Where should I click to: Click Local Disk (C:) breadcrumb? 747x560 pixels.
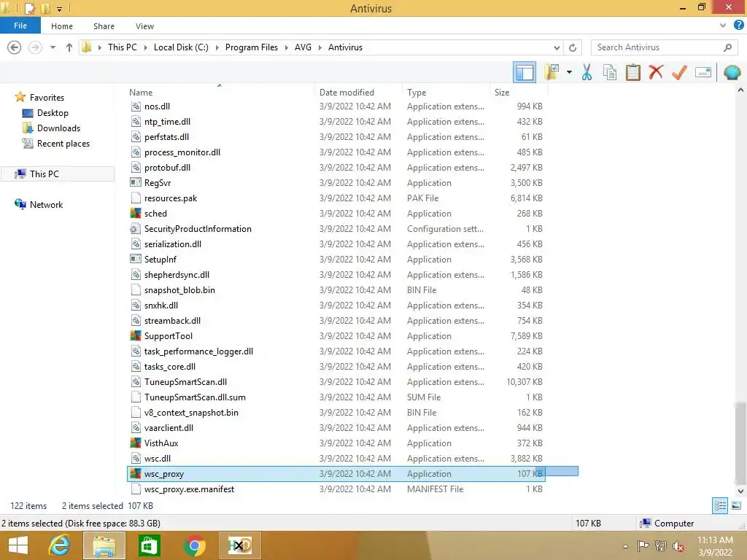point(181,47)
